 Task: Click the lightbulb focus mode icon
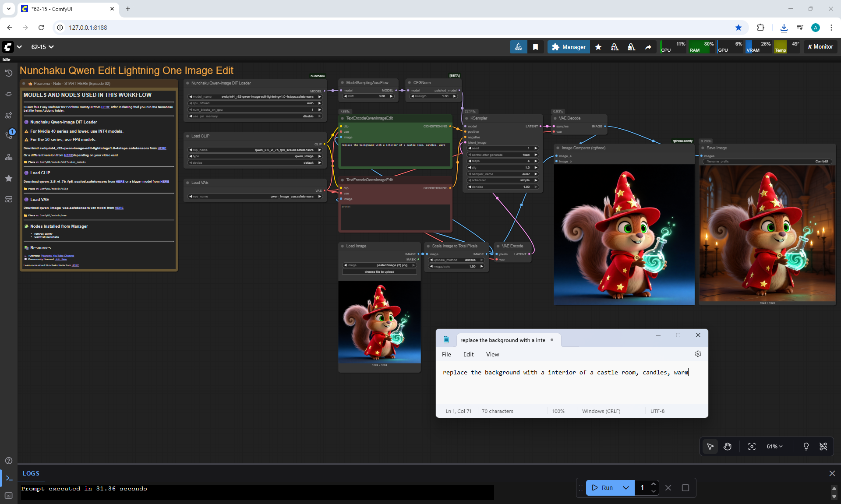[806, 446]
